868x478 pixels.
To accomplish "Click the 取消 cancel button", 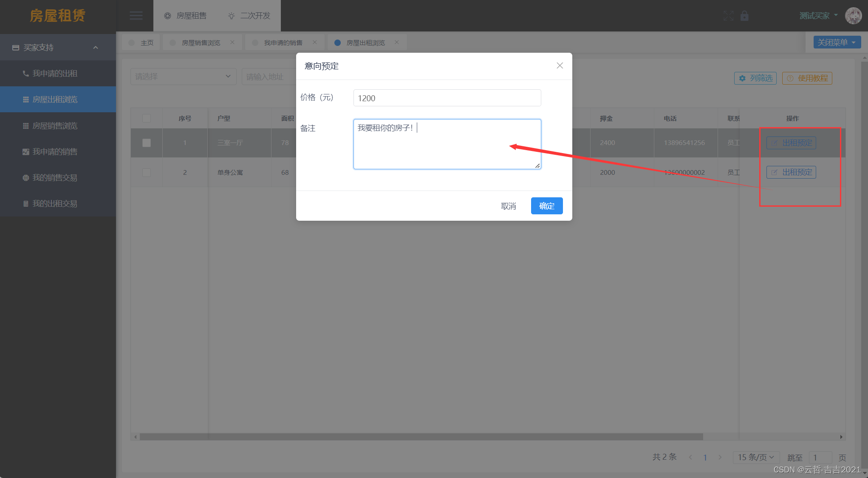I will (x=508, y=206).
